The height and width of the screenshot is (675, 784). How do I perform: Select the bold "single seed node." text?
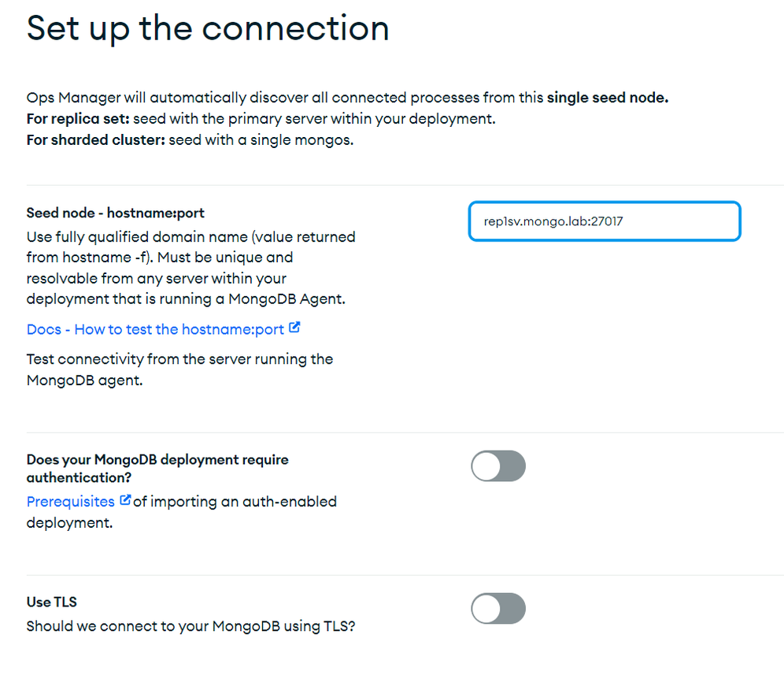608,98
